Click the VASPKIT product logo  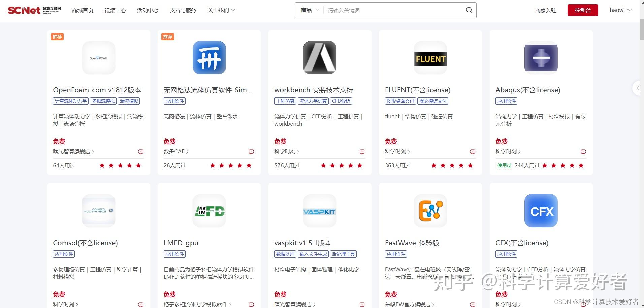pos(320,211)
